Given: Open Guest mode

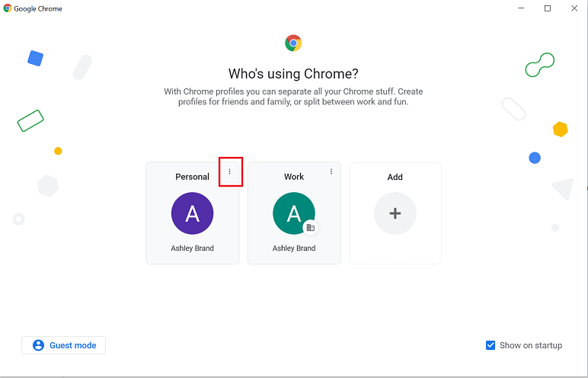Looking at the screenshot, I should 64,345.
